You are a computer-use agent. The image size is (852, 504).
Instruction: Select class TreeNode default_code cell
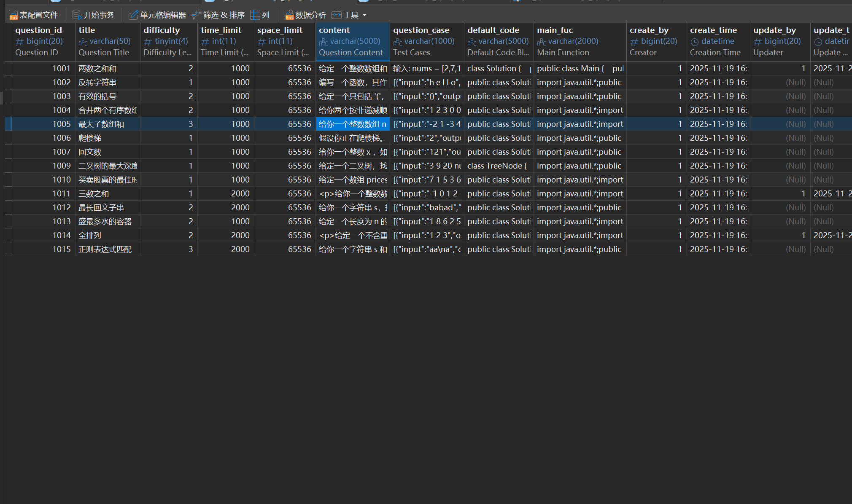(x=498, y=166)
